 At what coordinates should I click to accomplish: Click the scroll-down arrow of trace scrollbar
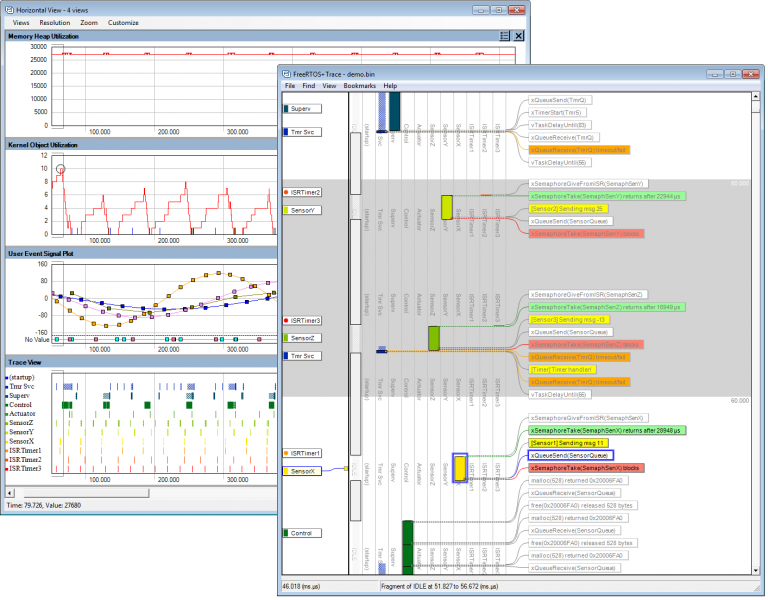(x=757, y=571)
